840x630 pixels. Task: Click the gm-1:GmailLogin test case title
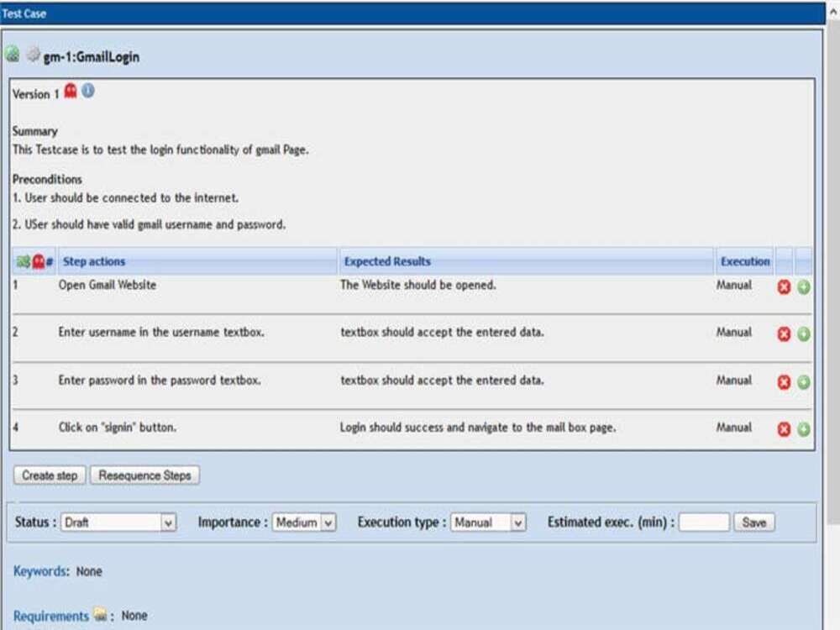click(x=91, y=57)
